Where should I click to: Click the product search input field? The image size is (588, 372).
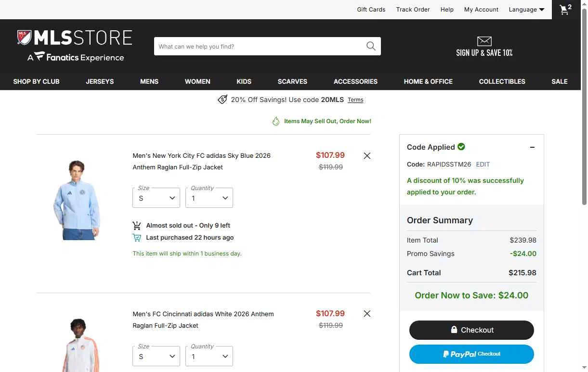(260, 46)
